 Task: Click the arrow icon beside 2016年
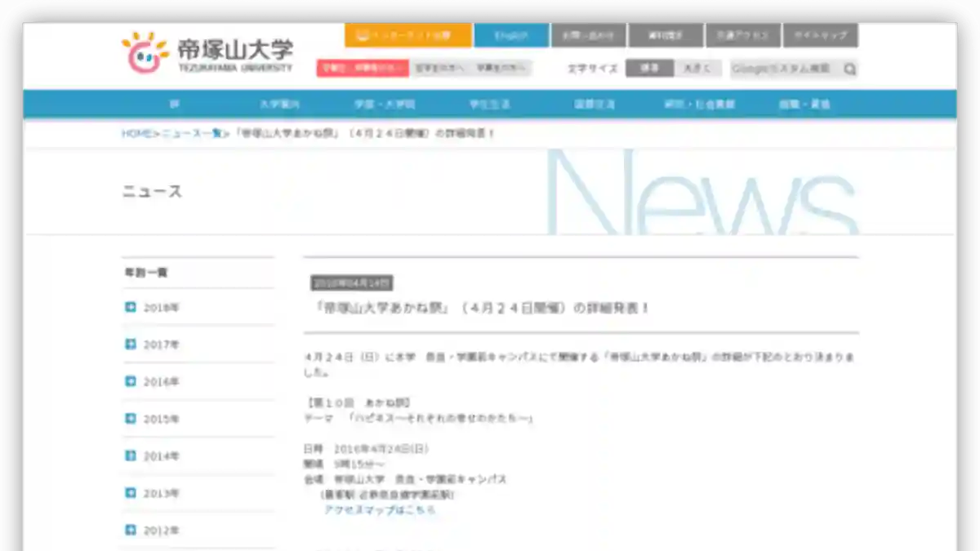click(x=130, y=381)
